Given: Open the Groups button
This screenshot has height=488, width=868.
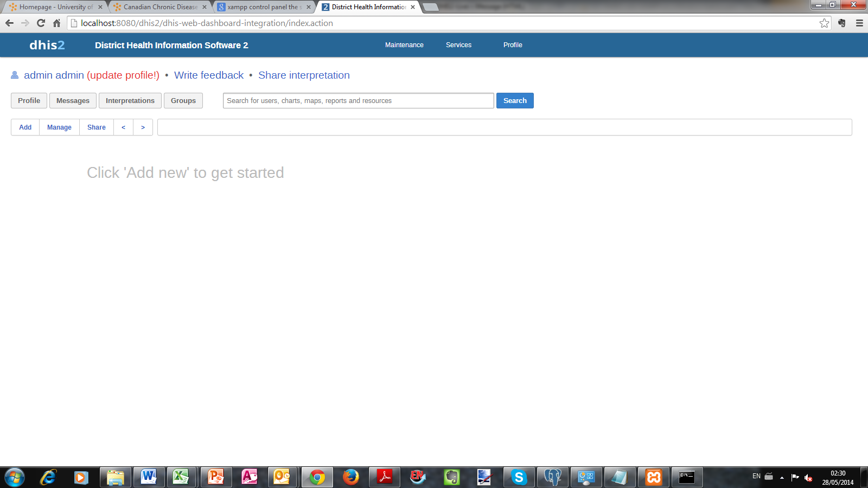Looking at the screenshot, I should tap(183, 101).
